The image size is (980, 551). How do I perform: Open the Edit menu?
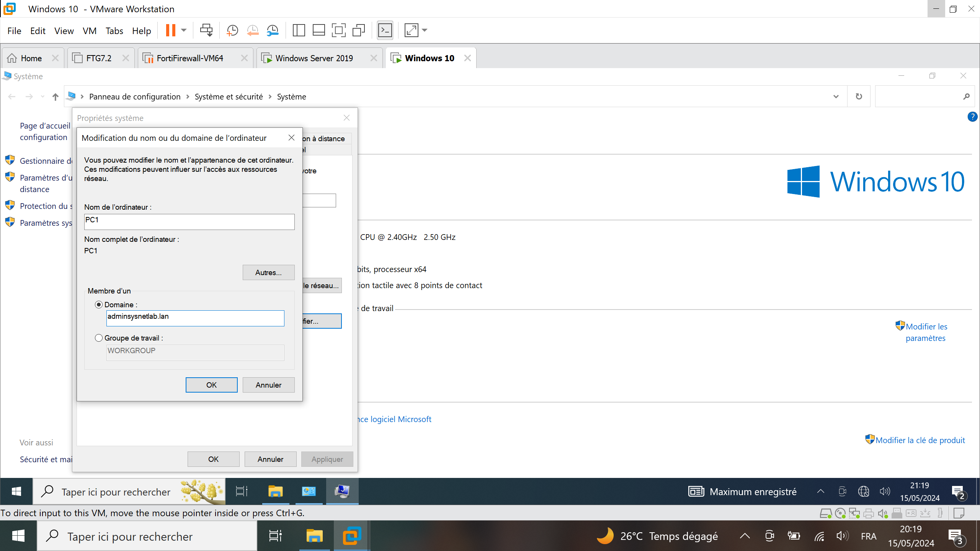38,31
